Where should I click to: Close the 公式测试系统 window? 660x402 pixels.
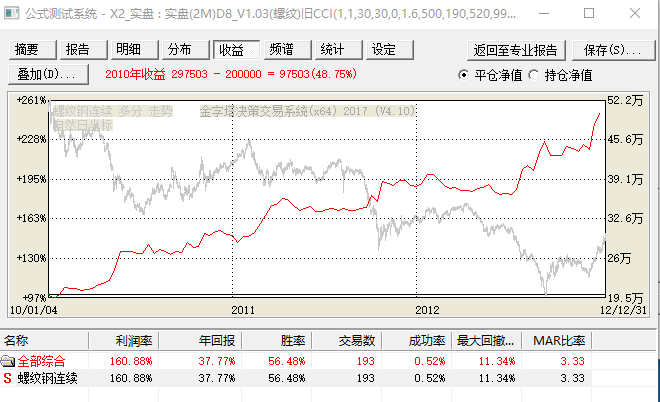coord(635,13)
